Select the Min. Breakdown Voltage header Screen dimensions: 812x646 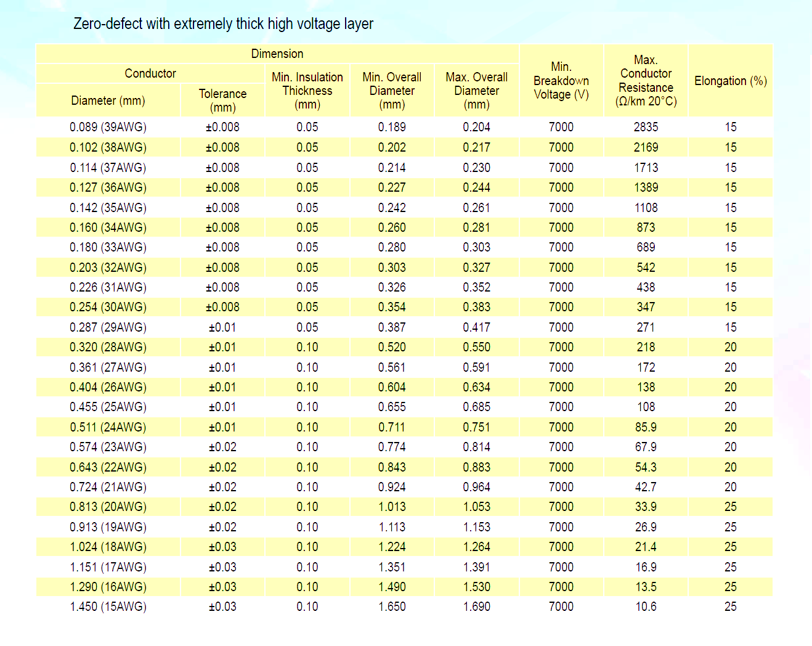tap(561, 81)
